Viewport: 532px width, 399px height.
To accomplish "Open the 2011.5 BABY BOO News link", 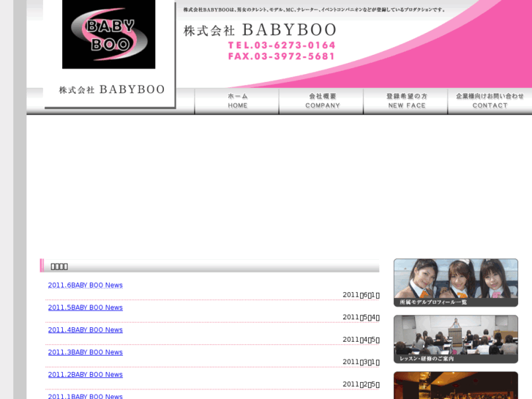I will (85, 307).
